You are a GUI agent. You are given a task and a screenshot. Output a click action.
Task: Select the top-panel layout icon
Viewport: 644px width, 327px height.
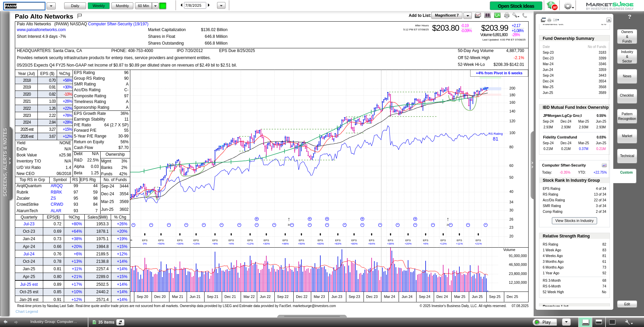click(x=599, y=322)
